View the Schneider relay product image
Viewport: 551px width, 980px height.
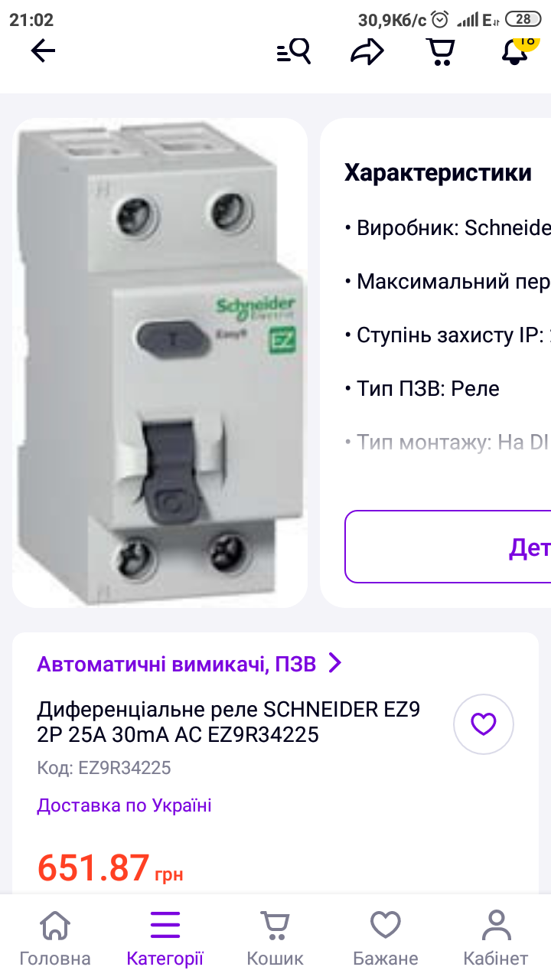[x=160, y=362]
